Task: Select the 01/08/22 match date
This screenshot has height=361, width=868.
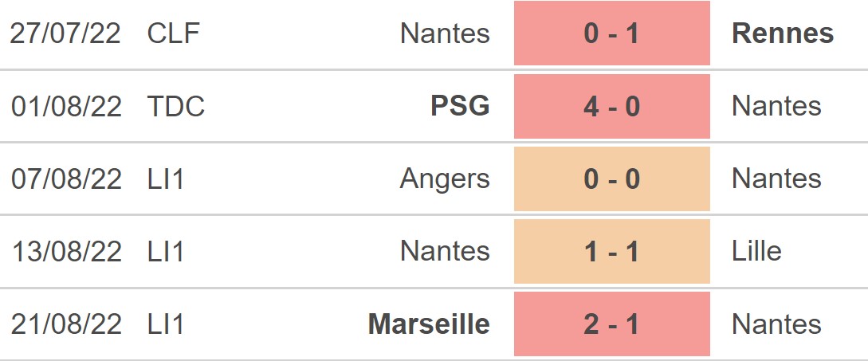Action: (66, 106)
